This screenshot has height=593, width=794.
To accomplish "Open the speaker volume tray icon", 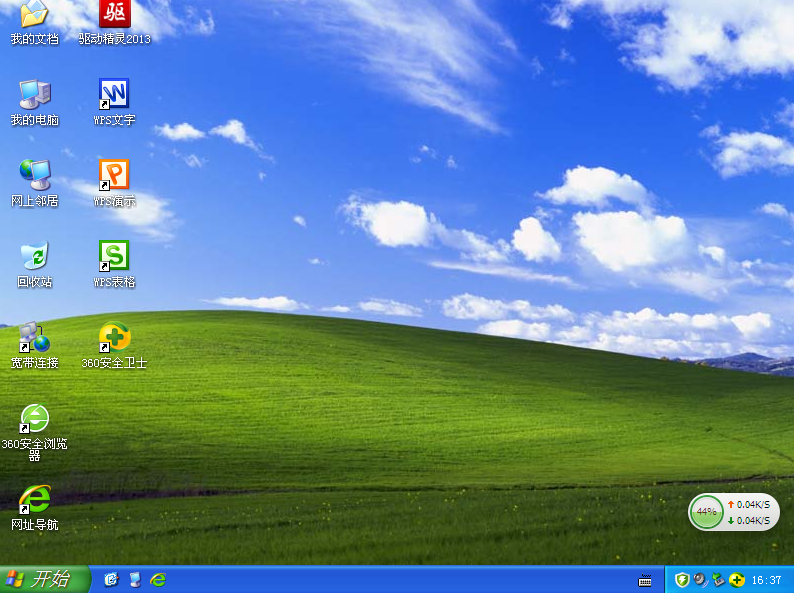I will pyautogui.click(x=701, y=579).
